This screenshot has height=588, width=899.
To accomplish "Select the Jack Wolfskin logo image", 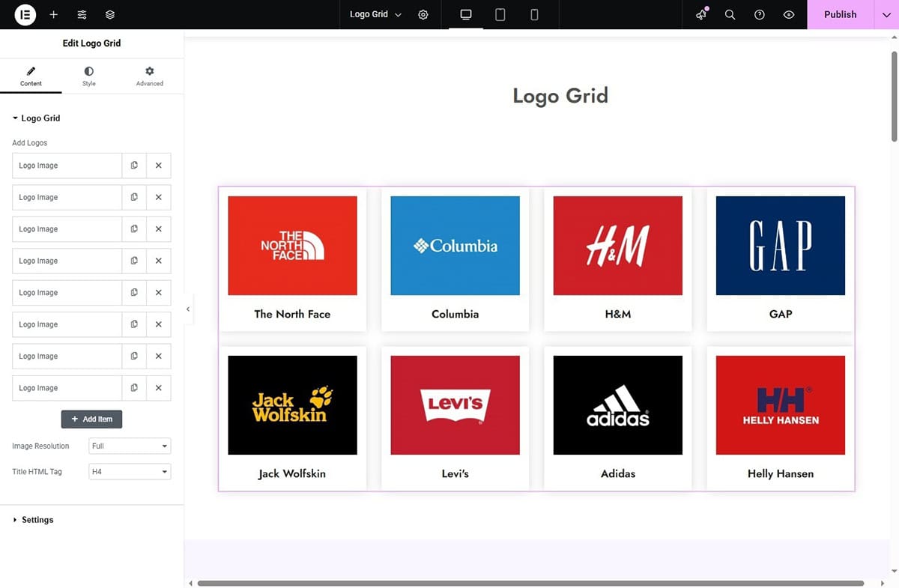I will click(x=292, y=405).
